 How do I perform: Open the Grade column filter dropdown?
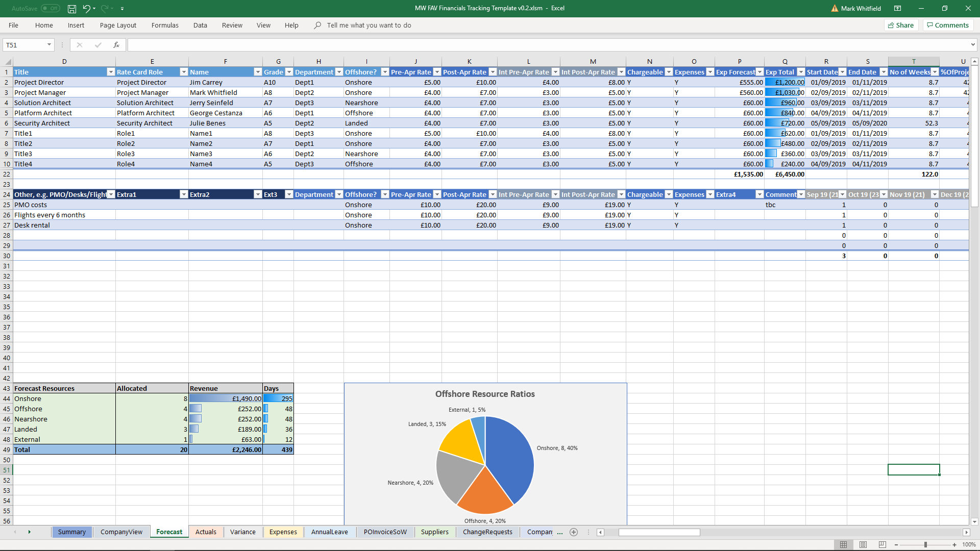289,72
